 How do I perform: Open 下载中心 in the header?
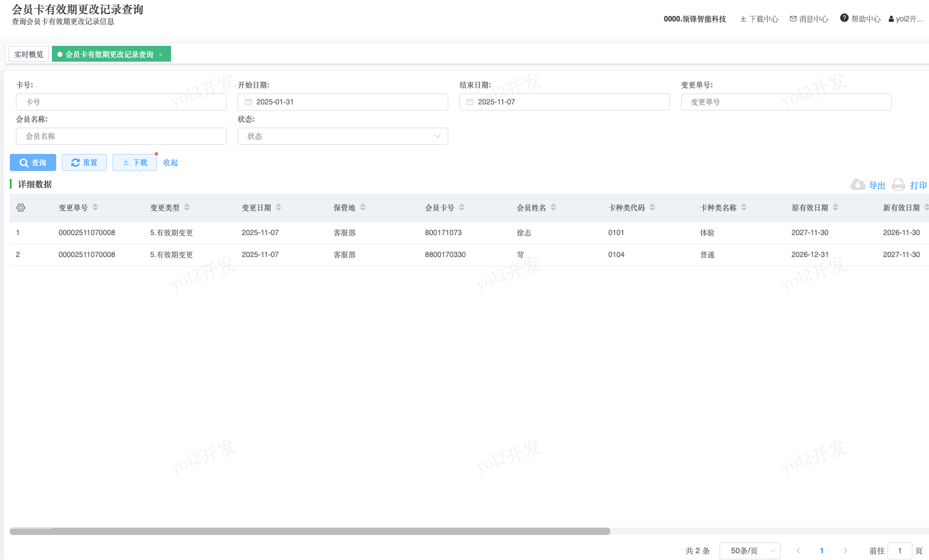click(x=759, y=19)
